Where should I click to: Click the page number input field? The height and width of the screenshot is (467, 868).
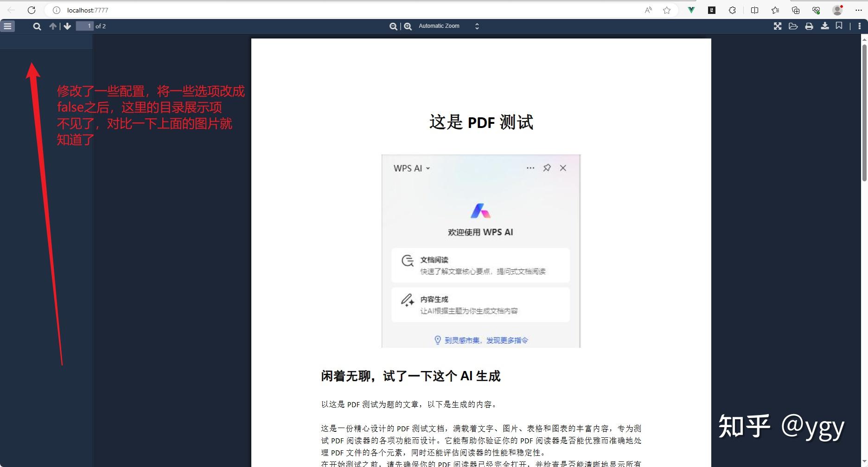(x=86, y=26)
